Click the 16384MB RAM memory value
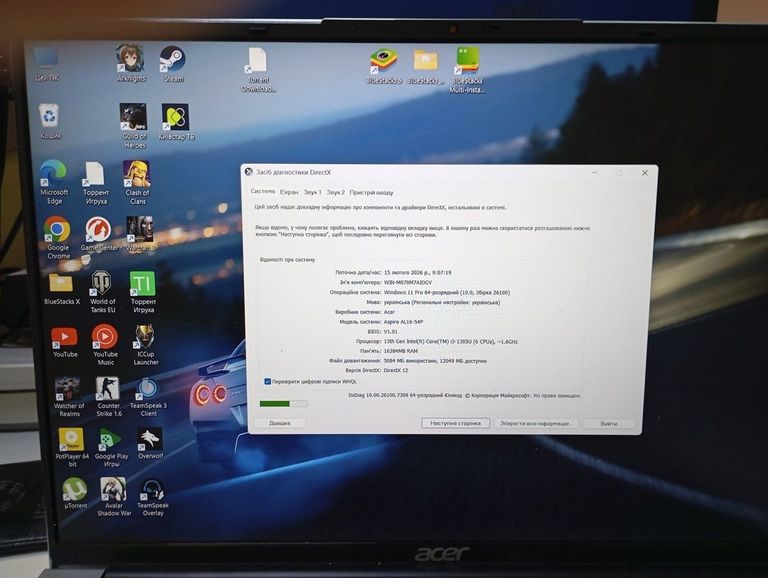 point(400,351)
